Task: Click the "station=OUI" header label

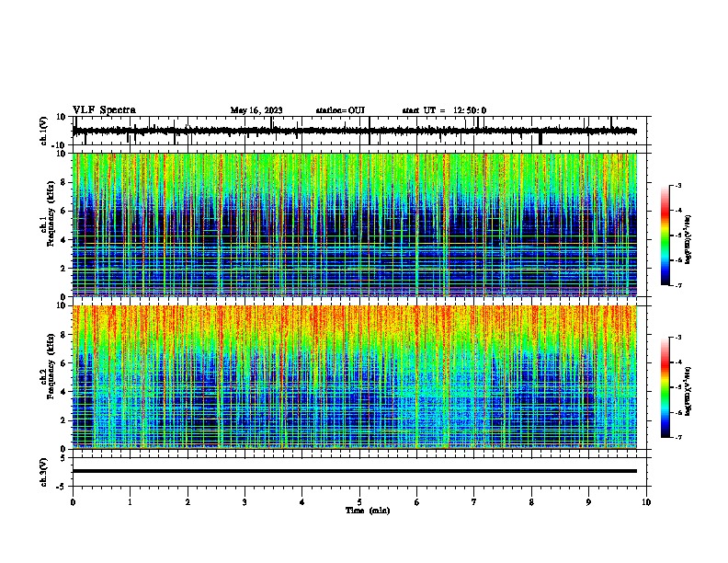Action: [340, 110]
